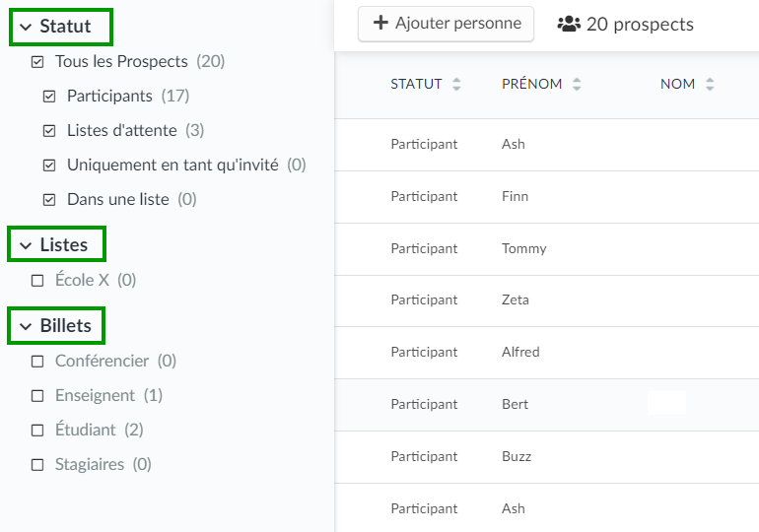Sort by the NOM column arrows
The image size is (759, 532).
[709, 84]
